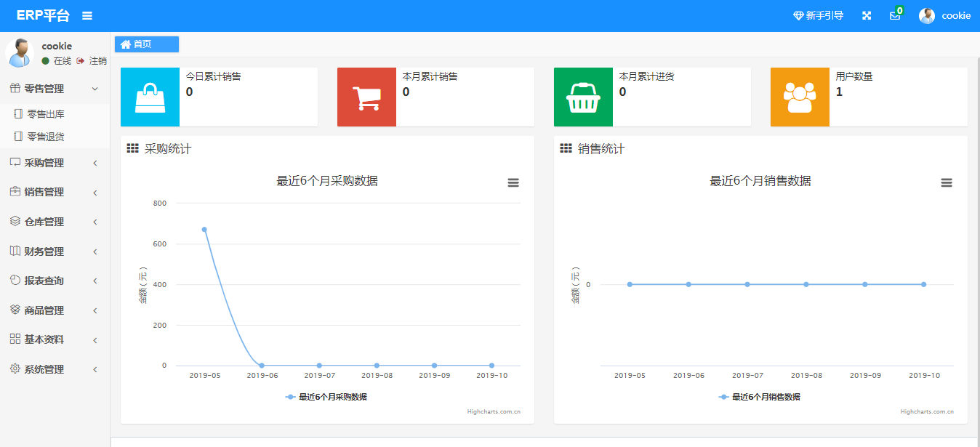Click the home icon in 首页 tab
The height and width of the screenshot is (447, 980).
coord(125,44)
